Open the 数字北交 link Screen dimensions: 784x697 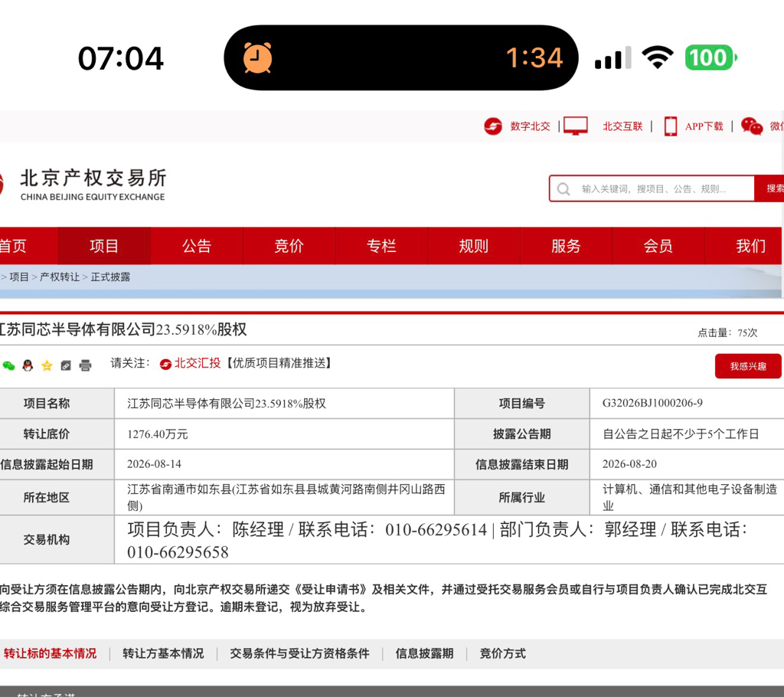tap(530, 126)
